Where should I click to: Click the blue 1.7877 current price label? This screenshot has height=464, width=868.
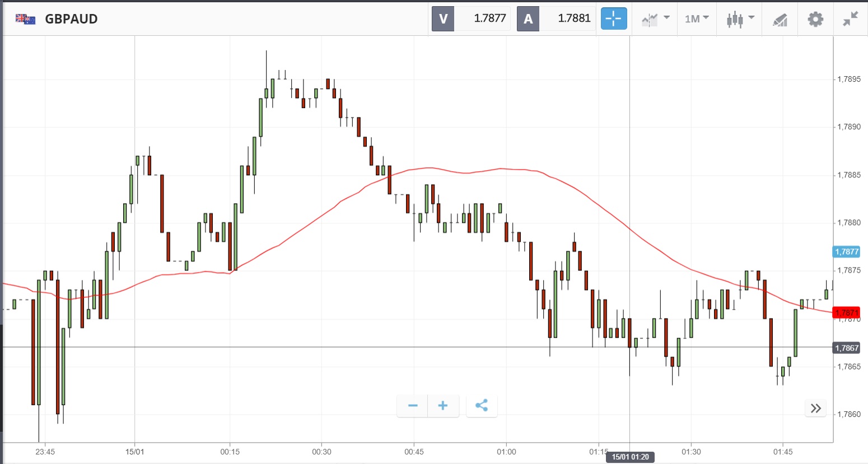[846, 251]
